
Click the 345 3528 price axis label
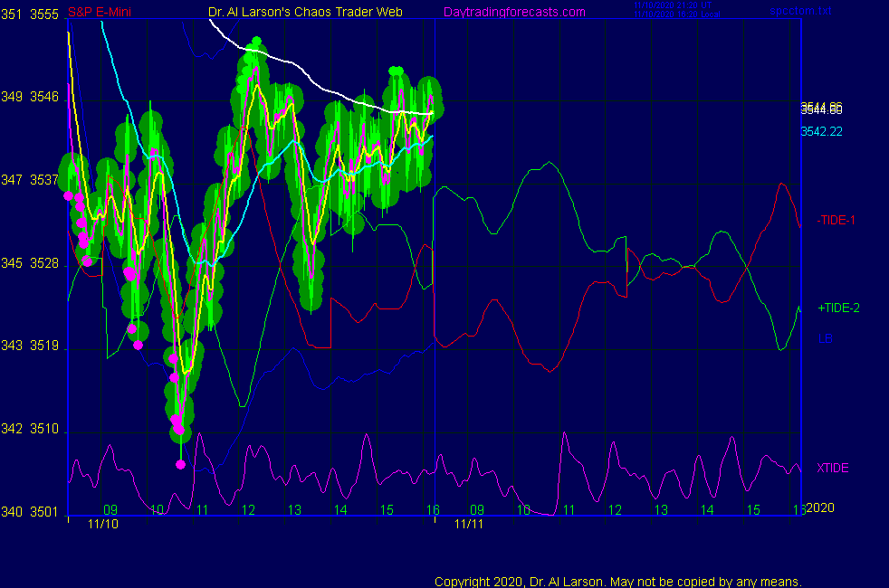coord(30,263)
